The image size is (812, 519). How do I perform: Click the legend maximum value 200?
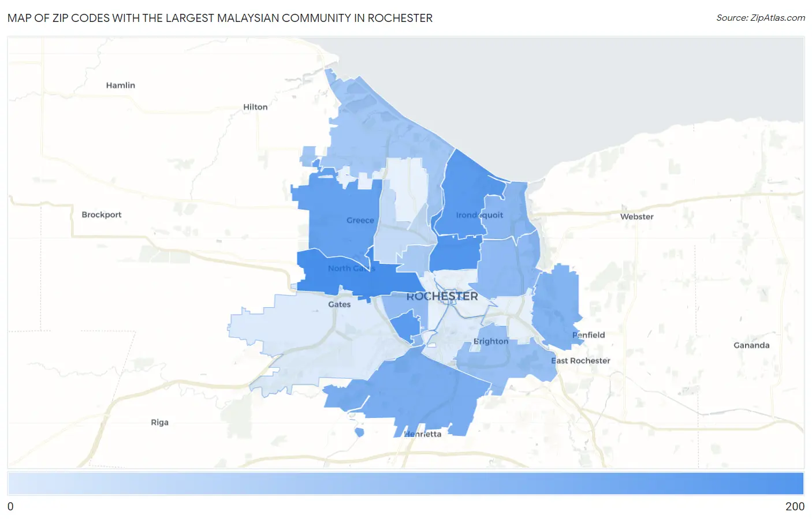pyautogui.click(x=795, y=506)
